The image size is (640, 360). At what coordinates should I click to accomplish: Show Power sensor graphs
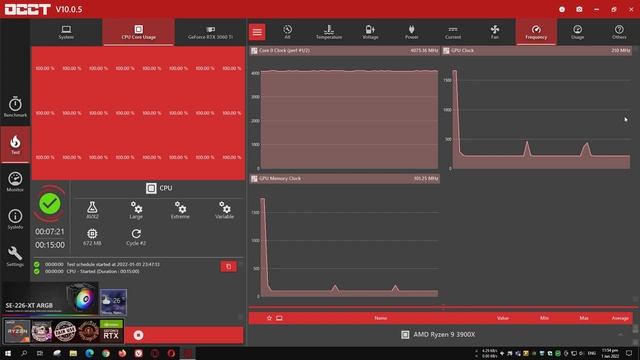tap(411, 32)
